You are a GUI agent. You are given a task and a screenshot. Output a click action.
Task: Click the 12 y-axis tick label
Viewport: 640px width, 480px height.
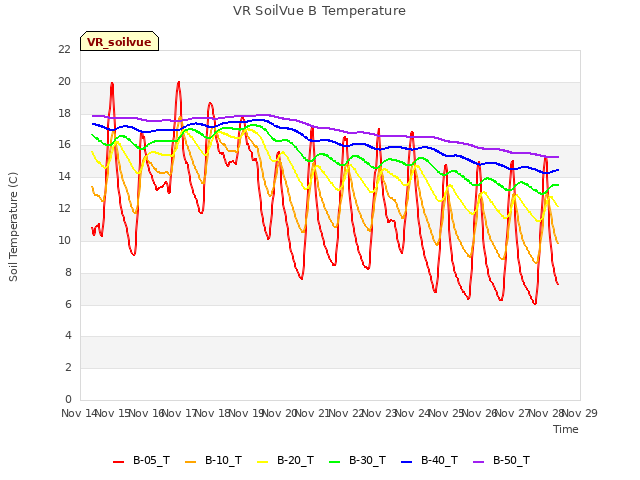pyautogui.click(x=64, y=209)
